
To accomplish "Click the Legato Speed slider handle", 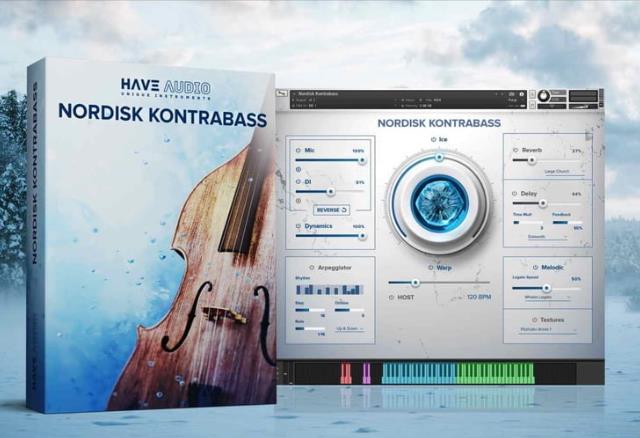I will coord(547,288).
